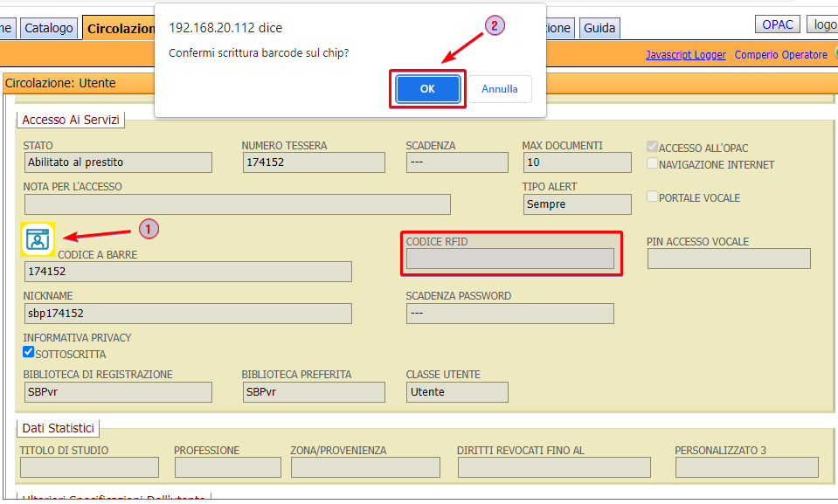This screenshot has width=838, height=504.
Task: Enable the Navigazione Internet checkbox
Action: pyautogui.click(x=652, y=163)
